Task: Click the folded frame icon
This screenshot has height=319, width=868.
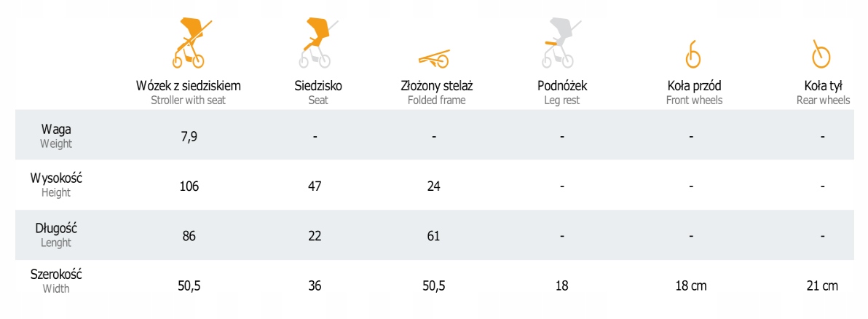Action: coord(435,58)
